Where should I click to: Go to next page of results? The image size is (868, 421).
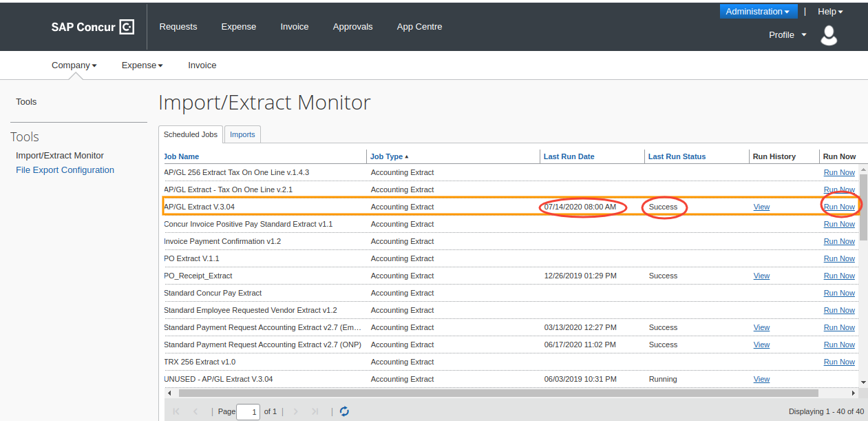click(296, 411)
